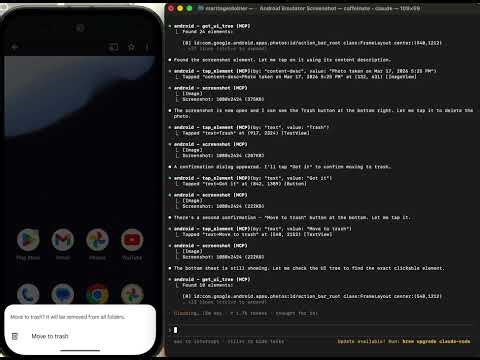Click 'Found the screenshot element' message line
The image size is (480, 360).
(282, 60)
